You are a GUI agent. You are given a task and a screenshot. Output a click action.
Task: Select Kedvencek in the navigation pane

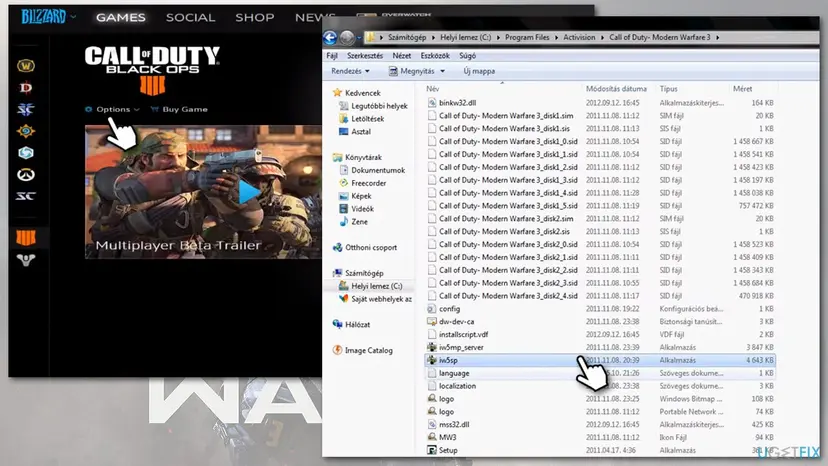tap(357, 93)
